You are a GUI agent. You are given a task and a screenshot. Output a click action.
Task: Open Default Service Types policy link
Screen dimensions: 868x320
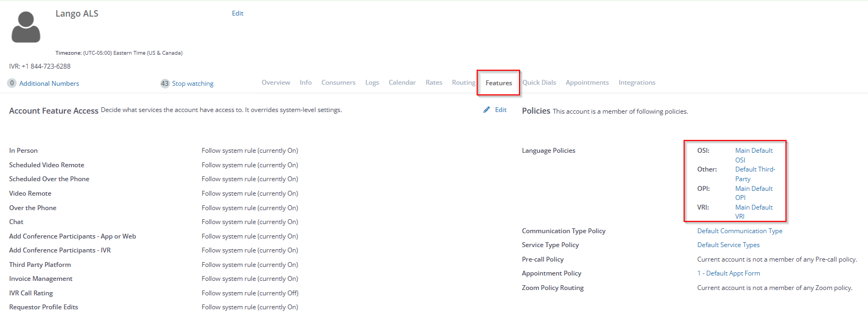728,245
